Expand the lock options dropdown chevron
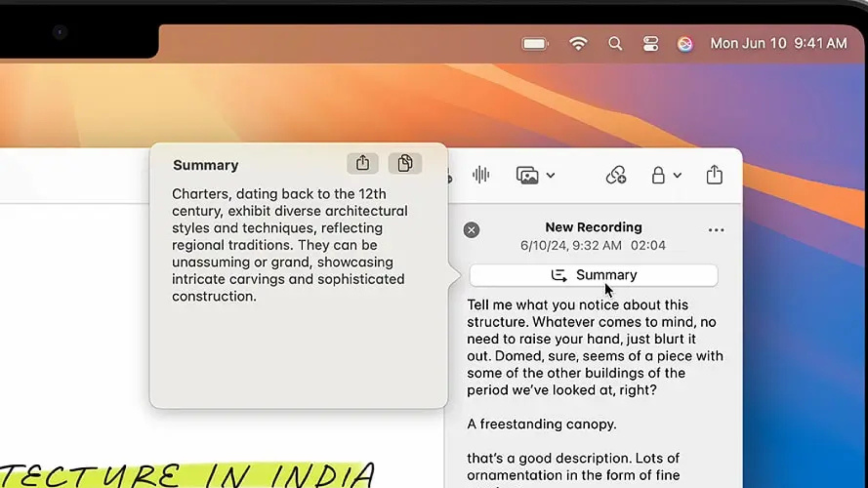Viewport: 868px width, 488px height. coord(677,175)
